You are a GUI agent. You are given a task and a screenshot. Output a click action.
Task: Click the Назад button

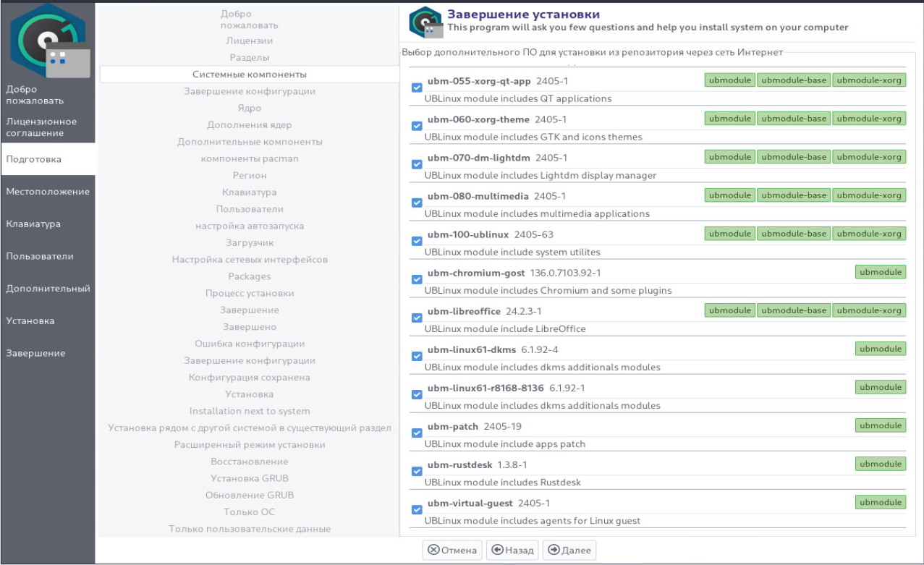tap(512, 551)
